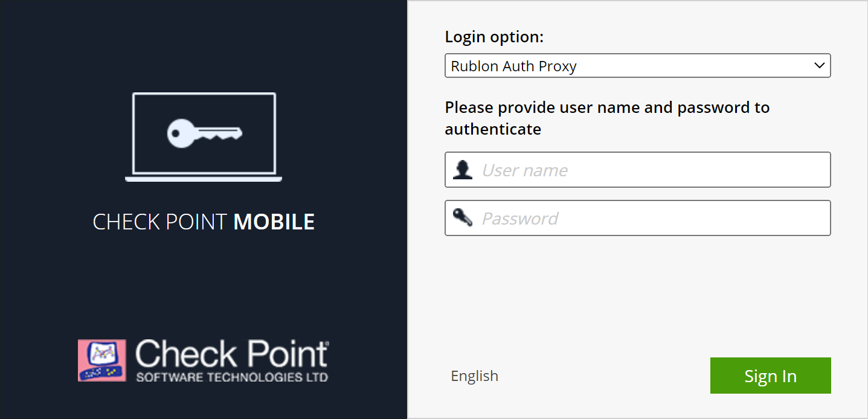Screen dimensions: 868x419
Task: Expand the dropdown using the chevron arrow
Action: tap(819, 65)
